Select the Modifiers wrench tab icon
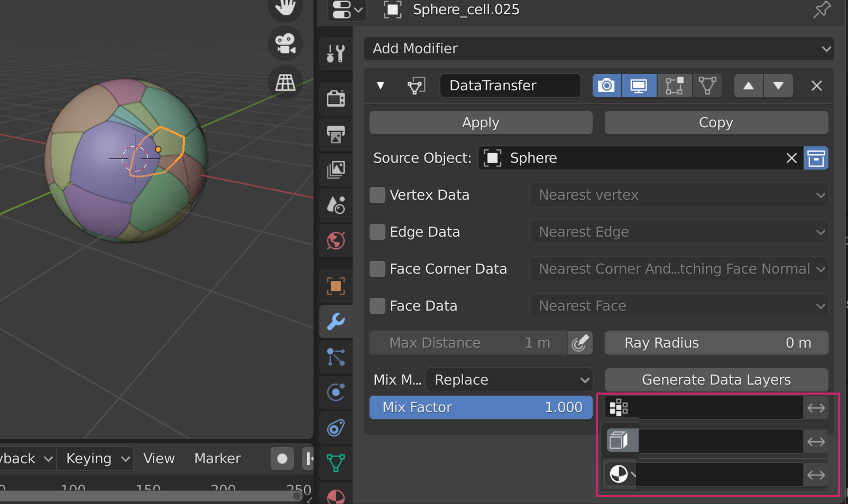Viewport: 848px width, 504px height. [x=336, y=321]
